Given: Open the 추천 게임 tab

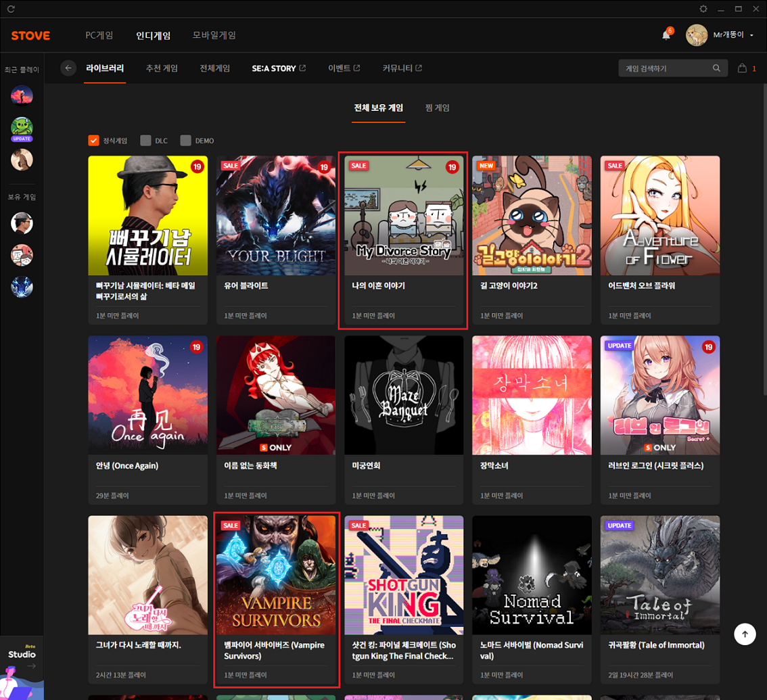Looking at the screenshot, I should click(x=162, y=68).
